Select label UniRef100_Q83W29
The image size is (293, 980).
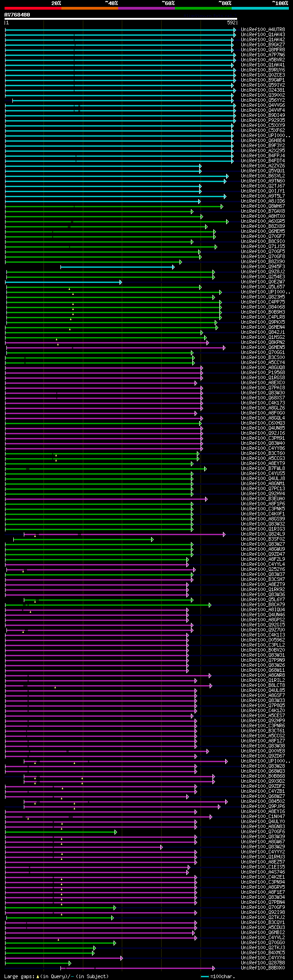click(x=263, y=847)
